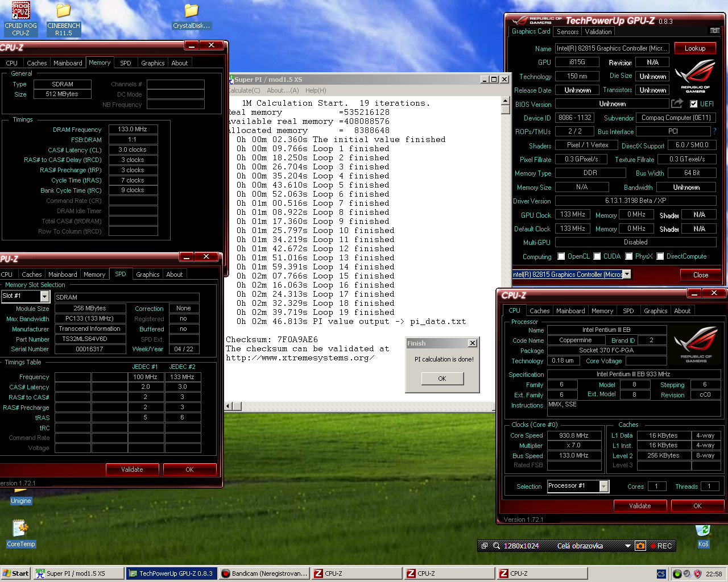Click Super PI vertical scrollbar up arrow
The height and width of the screenshot is (582, 728).
pyautogui.click(x=505, y=101)
